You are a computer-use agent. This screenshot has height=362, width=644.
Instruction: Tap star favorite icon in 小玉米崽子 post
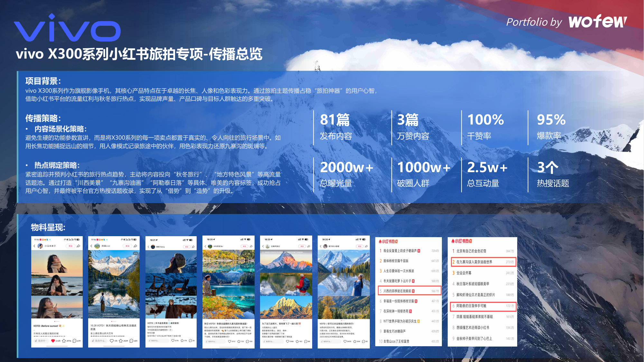64,341
